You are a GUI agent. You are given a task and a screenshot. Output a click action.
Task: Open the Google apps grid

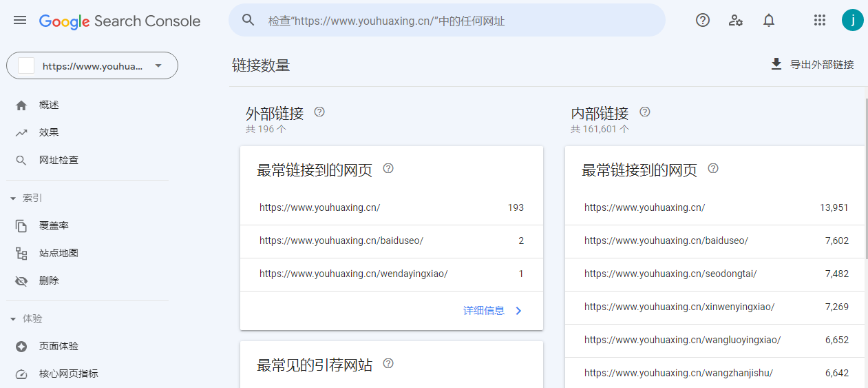[x=819, y=20]
